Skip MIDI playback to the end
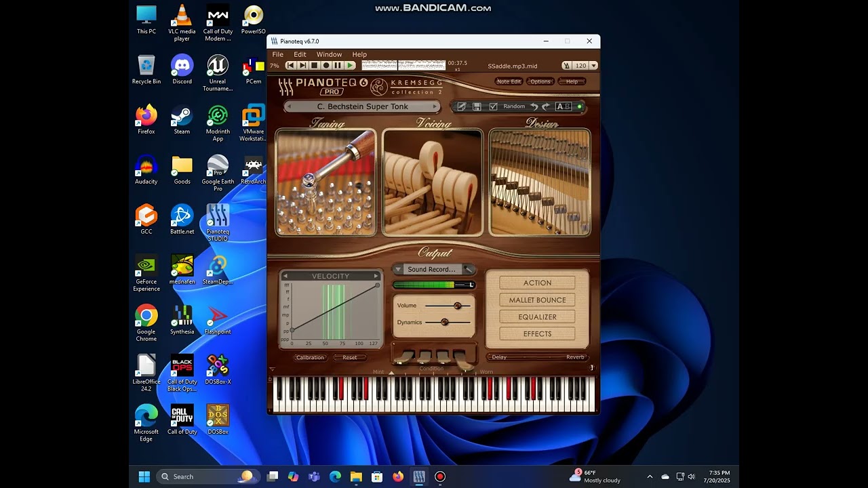Viewport: 868px width, 488px height. (302, 66)
